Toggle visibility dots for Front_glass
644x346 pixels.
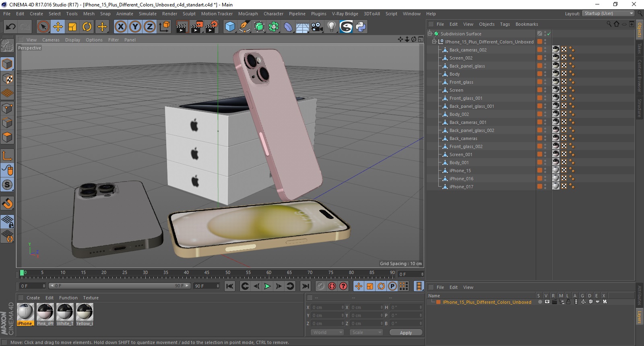tap(545, 82)
